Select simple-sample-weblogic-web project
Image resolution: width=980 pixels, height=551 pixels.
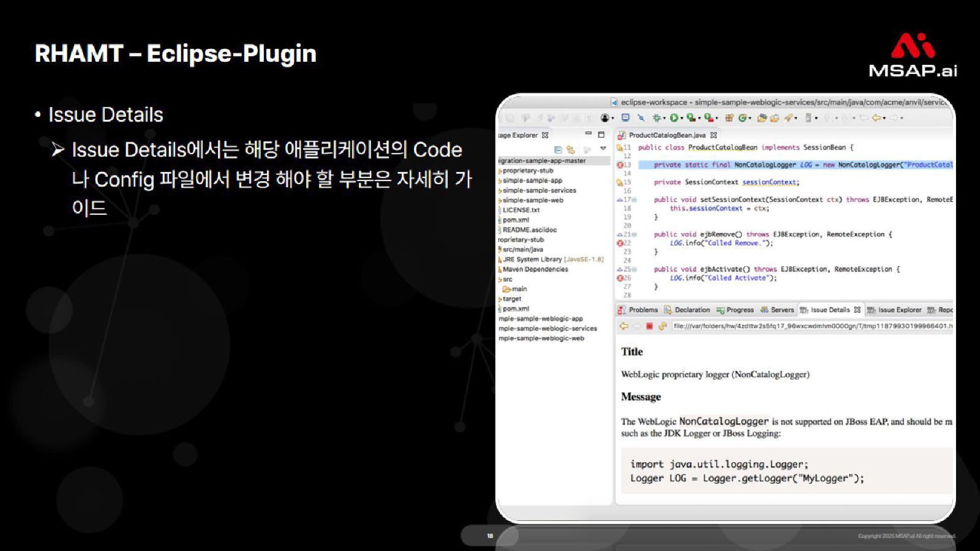pyautogui.click(x=541, y=338)
